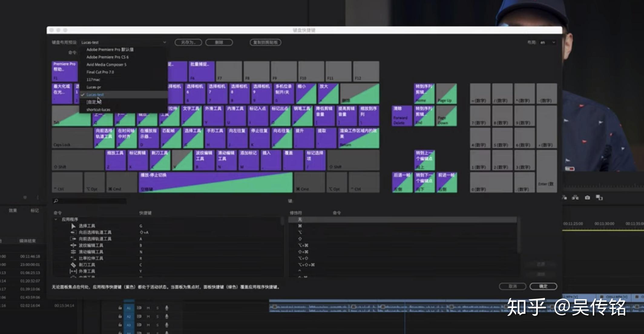
Task: Click the empty F12 key
Action: tap(366, 71)
